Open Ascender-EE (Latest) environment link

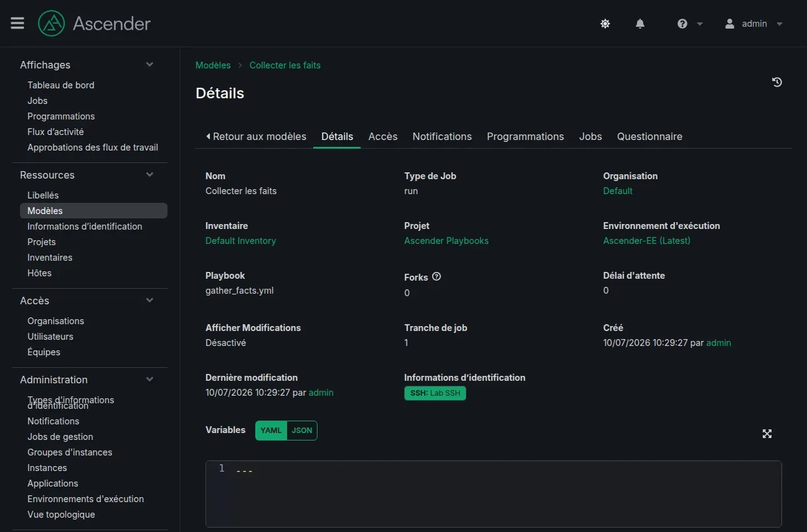pos(647,241)
